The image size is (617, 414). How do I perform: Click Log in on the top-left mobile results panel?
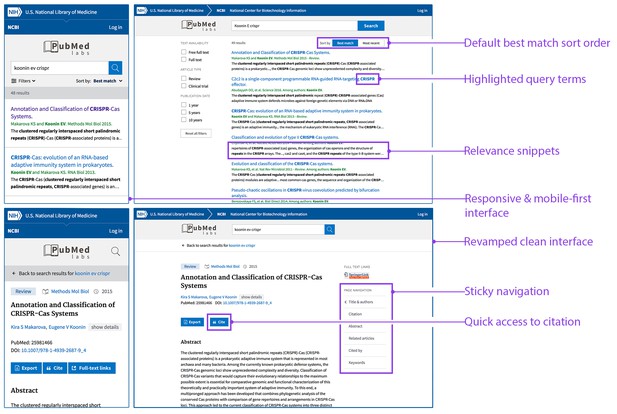point(115,27)
